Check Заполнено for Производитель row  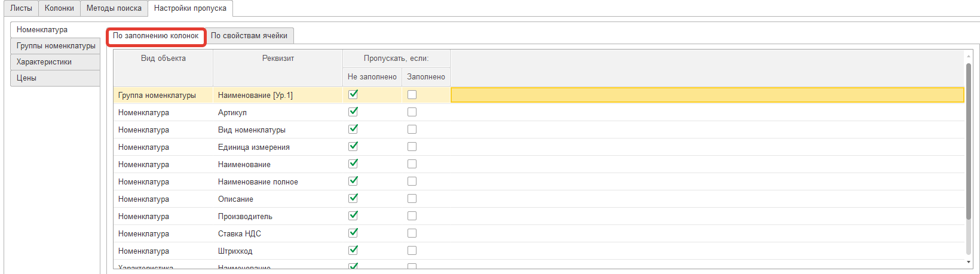click(x=412, y=216)
